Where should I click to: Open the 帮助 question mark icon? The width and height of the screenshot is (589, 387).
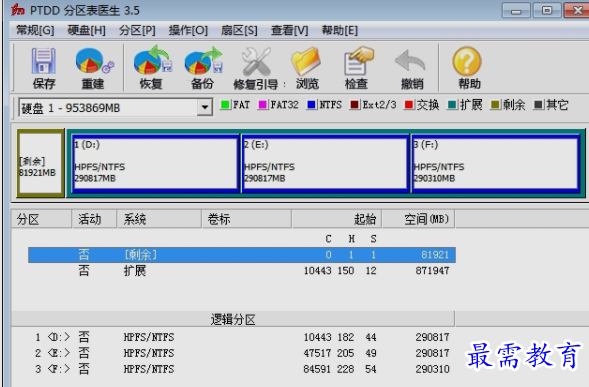click(467, 61)
